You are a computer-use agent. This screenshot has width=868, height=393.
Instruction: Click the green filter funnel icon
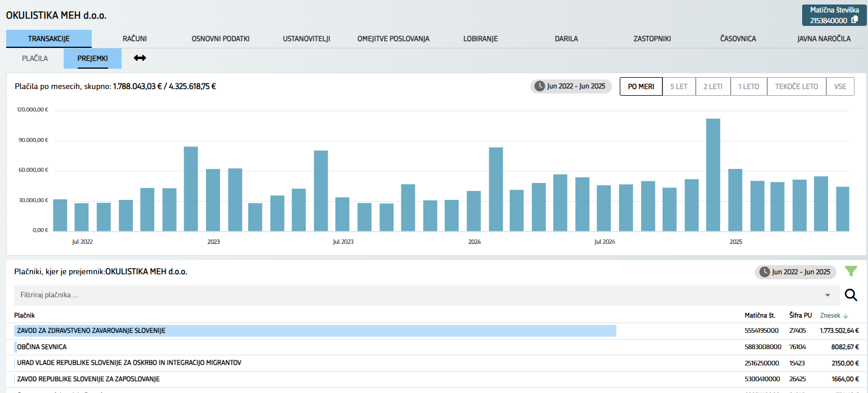(851, 272)
